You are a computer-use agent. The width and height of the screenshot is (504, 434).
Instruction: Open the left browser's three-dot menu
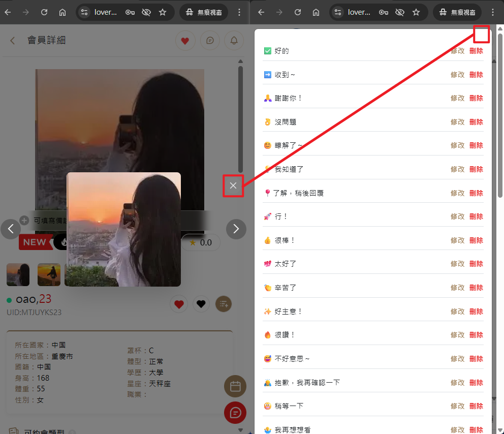coord(239,12)
